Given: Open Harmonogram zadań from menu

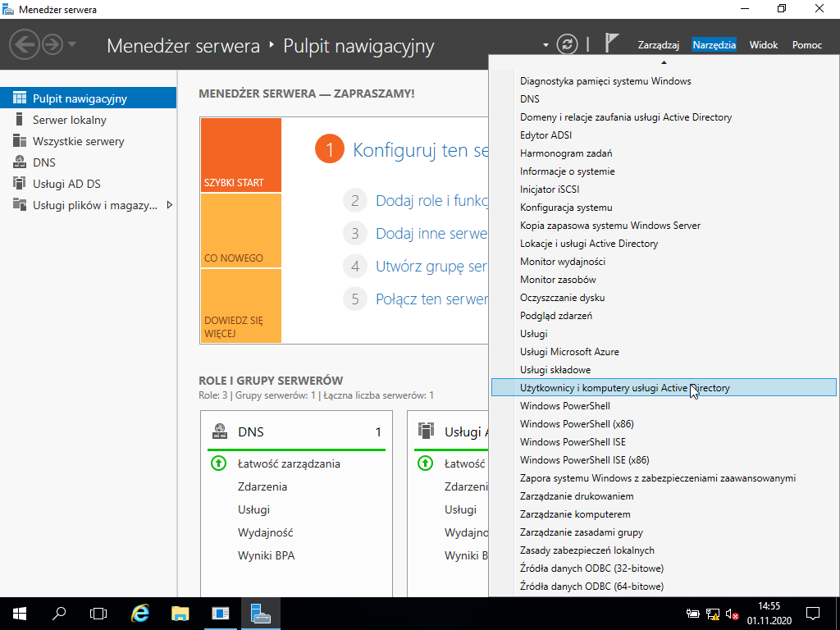Looking at the screenshot, I should coord(664,153).
